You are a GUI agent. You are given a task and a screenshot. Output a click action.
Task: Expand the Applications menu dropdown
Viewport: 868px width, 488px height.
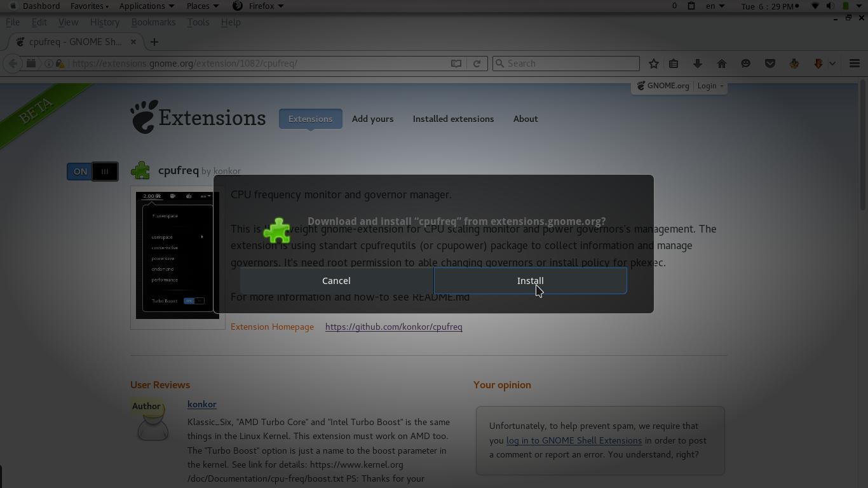[147, 6]
